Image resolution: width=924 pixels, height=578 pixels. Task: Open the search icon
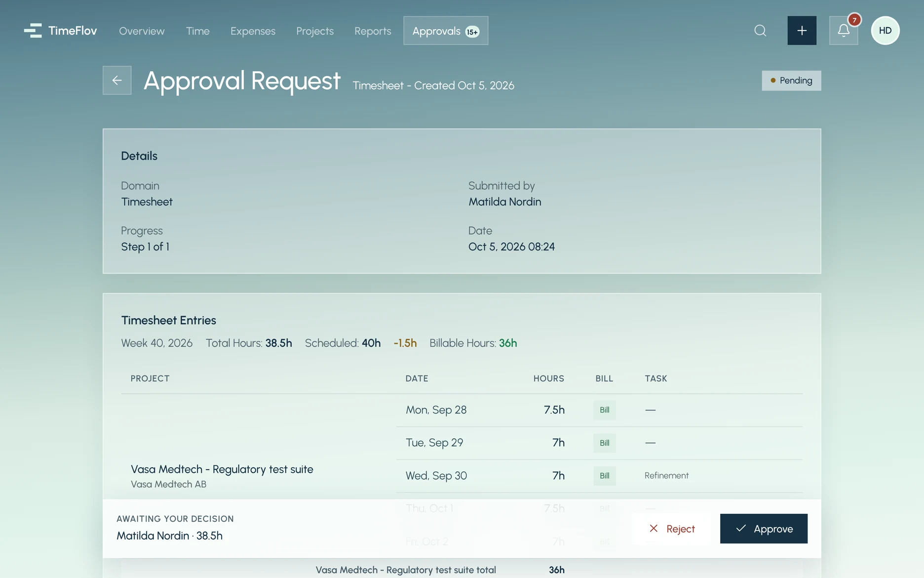pyautogui.click(x=760, y=31)
